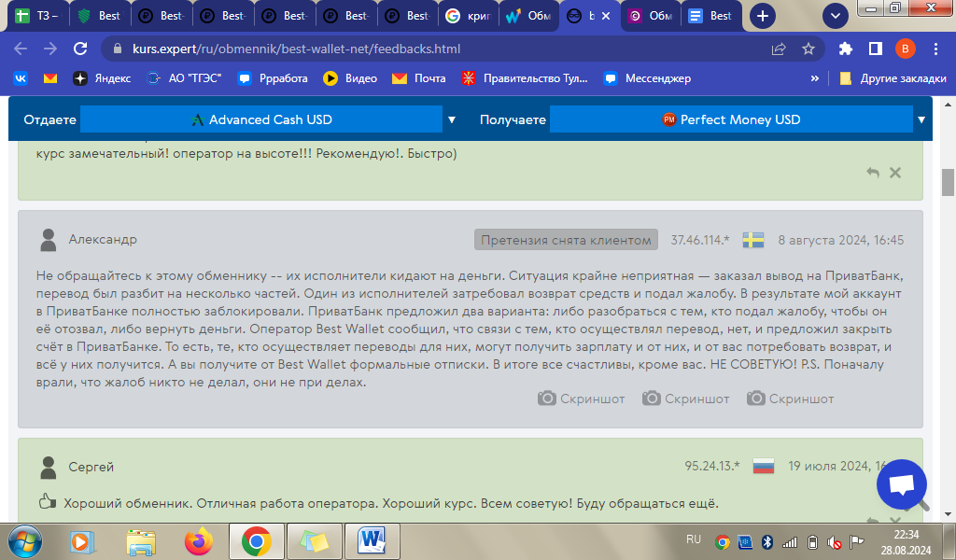This screenshot has height=560, width=956.
Task: Click the Bluetooth tray icon
Action: coord(767,541)
